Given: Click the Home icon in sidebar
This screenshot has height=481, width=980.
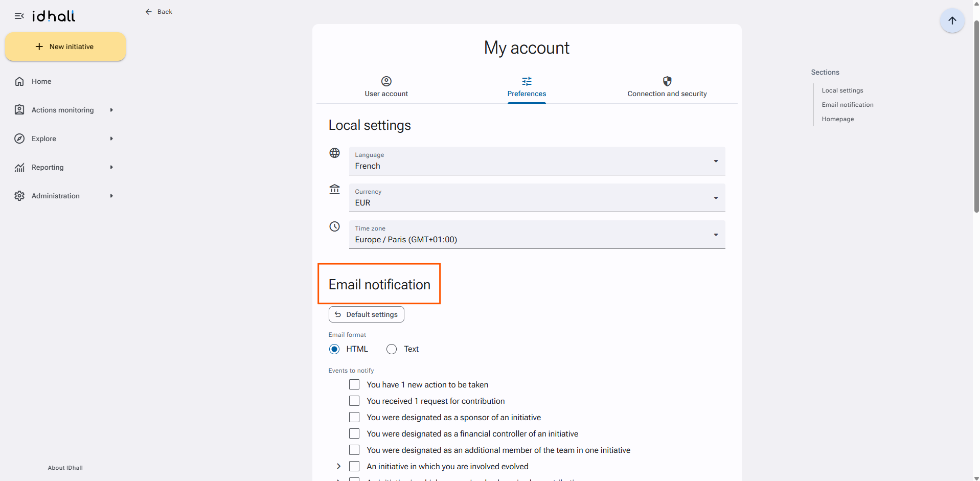Looking at the screenshot, I should [x=19, y=81].
